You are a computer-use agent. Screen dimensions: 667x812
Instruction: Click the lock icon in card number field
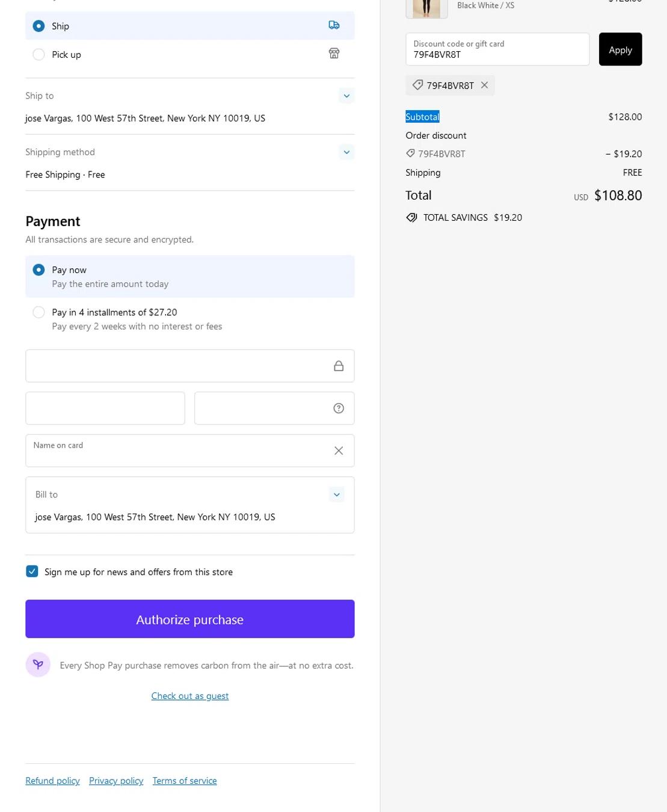tap(339, 366)
